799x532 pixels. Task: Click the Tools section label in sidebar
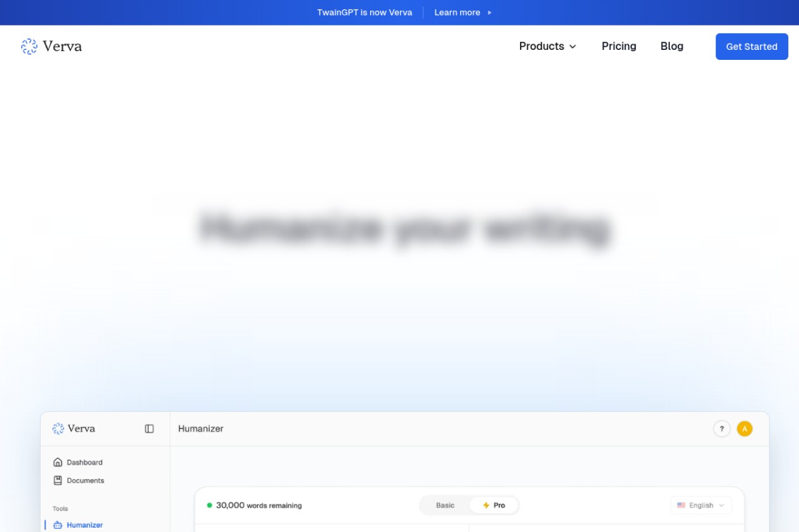pyautogui.click(x=61, y=509)
